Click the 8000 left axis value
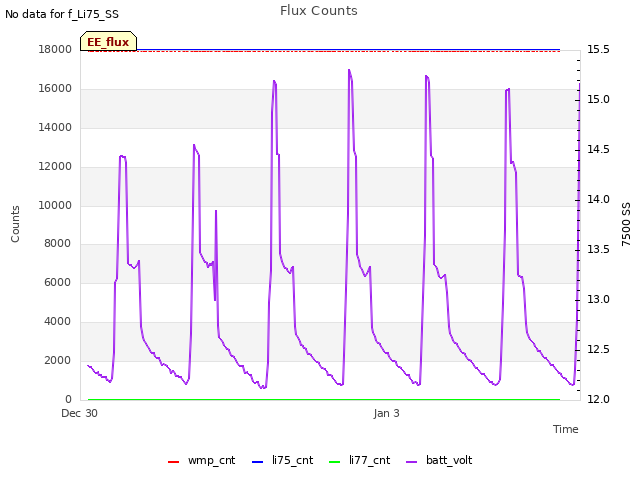The image size is (640, 480). (58, 243)
